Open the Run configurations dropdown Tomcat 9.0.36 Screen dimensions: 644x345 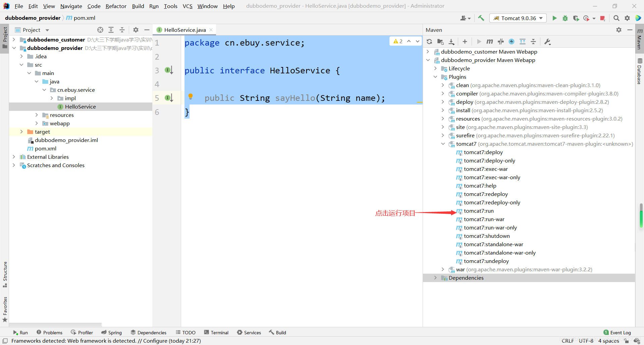518,18
